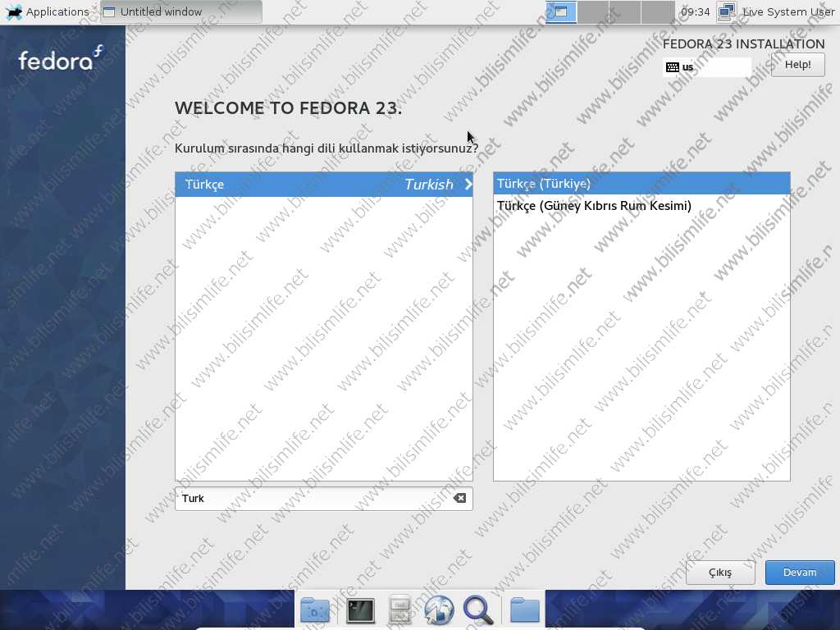Select the Türkçe (Türkiye) locale
This screenshot has height=630, width=840.
click(641, 184)
